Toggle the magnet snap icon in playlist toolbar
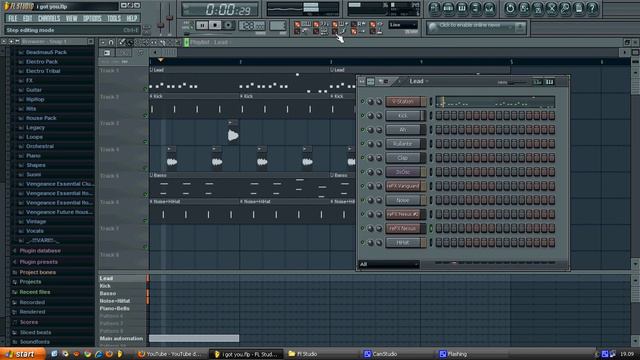The image size is (640, 360). [x=111, y=42]
